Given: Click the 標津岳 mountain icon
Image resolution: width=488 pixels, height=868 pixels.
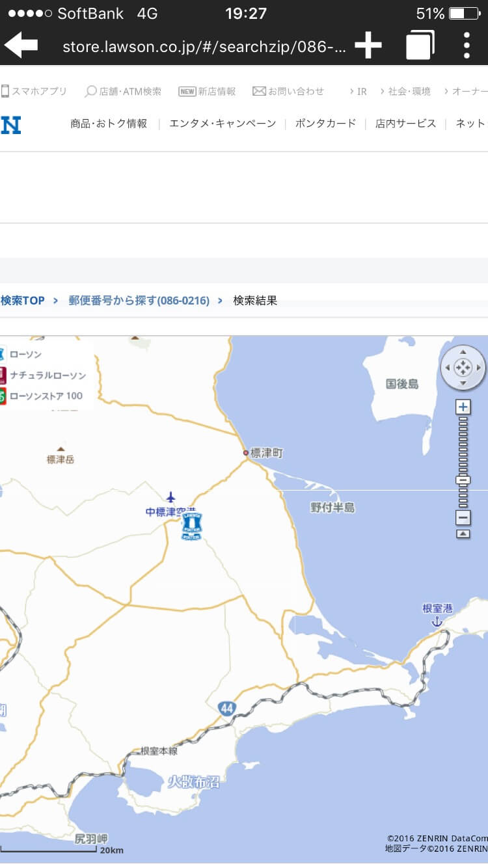Looking at the screenshot, I should (x=61, y=448).
